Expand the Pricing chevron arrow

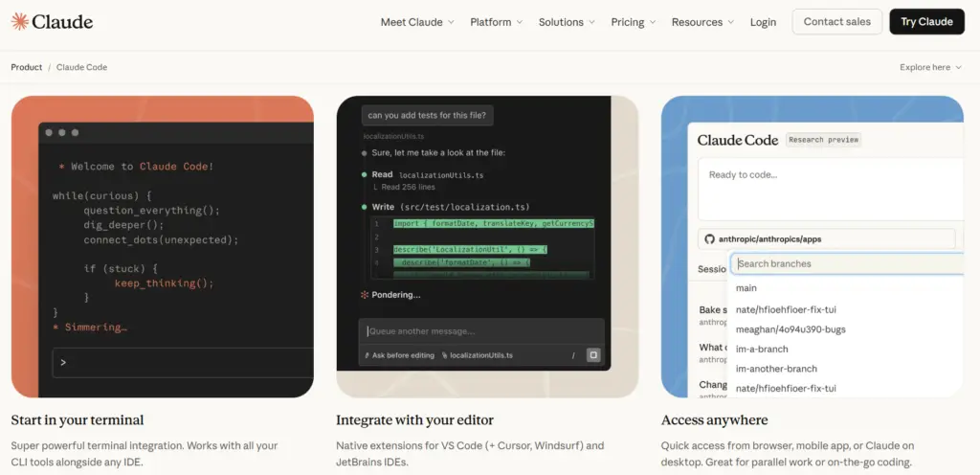click(653, 22)
